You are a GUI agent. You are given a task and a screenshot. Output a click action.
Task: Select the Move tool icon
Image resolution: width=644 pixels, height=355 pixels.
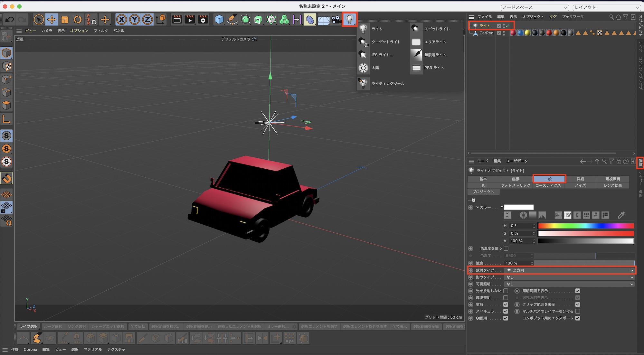click(x=52, y=20)
